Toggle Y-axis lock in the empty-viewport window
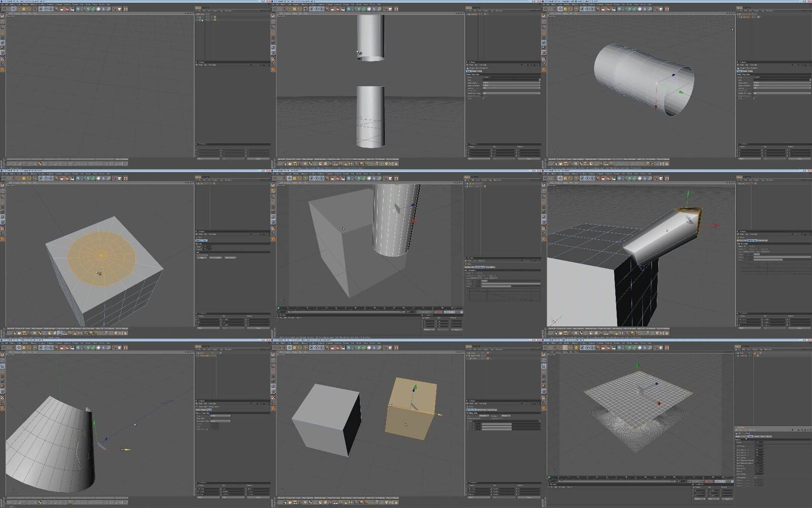The height and width of the screenshot is (508, 812). coord(46,9)
